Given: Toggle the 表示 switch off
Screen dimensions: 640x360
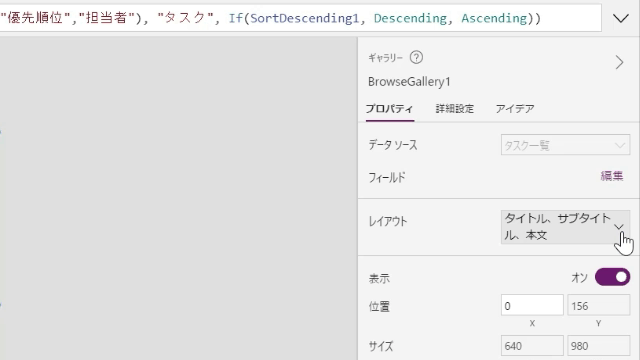Looking at the screenshot, I should (612, 278).
